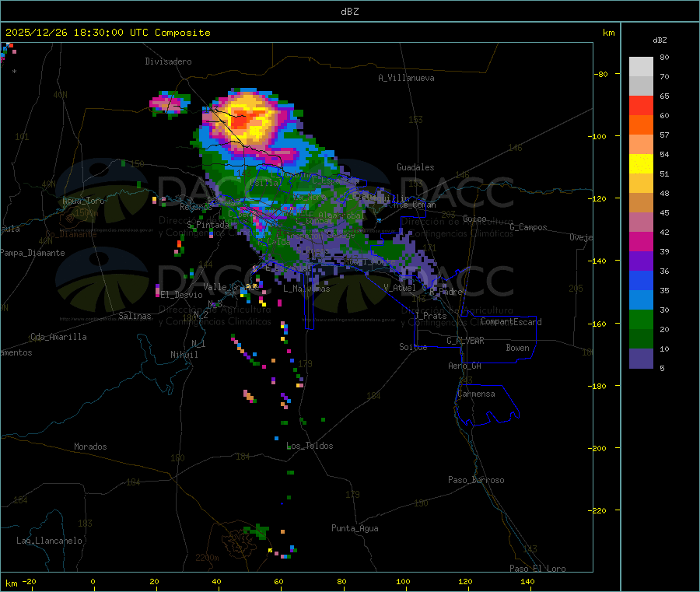The width and height of the screenshot is (700, 592).
Task: Click the Divisadero location label
Action: pyautogui.click(x=168, y=61)
